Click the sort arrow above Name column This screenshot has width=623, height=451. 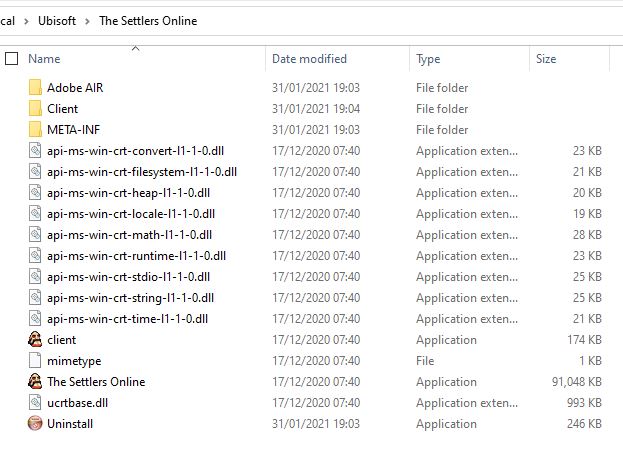coord(135,47)
